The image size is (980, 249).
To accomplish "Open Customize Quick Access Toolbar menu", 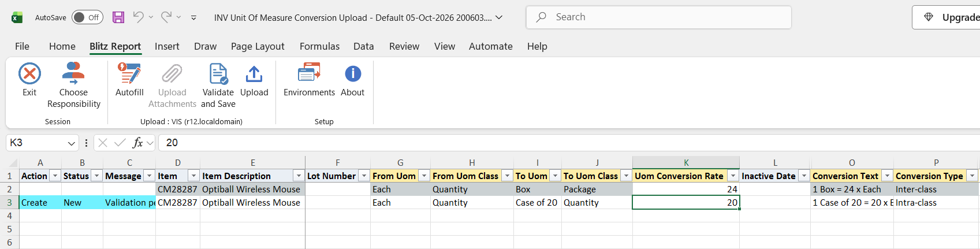I will (x=193, y=18).
